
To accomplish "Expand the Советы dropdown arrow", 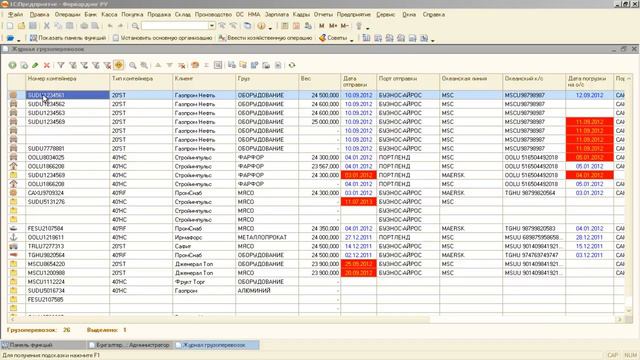I will pyautogui.click(x=351, y=40).
